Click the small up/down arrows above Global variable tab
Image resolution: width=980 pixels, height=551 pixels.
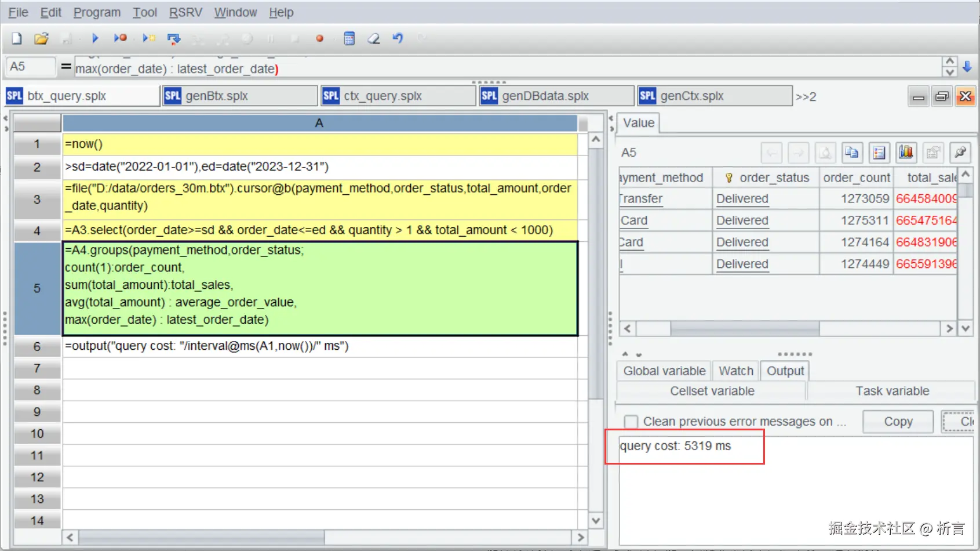(632, 354)
